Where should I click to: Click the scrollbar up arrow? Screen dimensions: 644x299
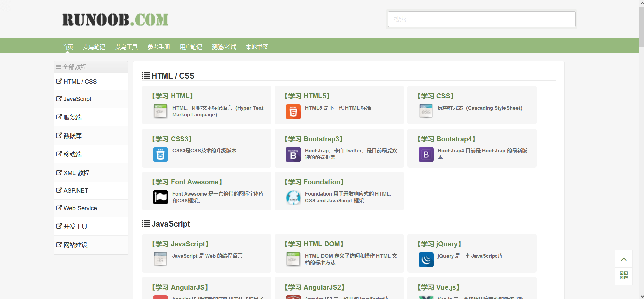(641, 3)
